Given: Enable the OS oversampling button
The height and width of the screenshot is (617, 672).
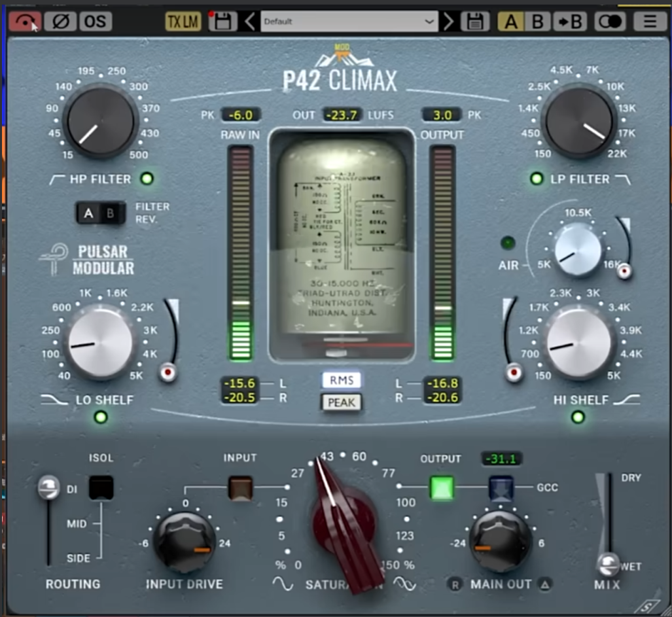Looking at the screenshot, I should coord(96,22).
